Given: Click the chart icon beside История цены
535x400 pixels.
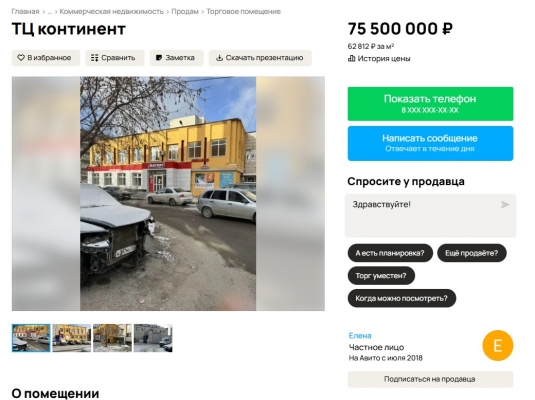Looking at the screenshot, I should coord(351,58).
